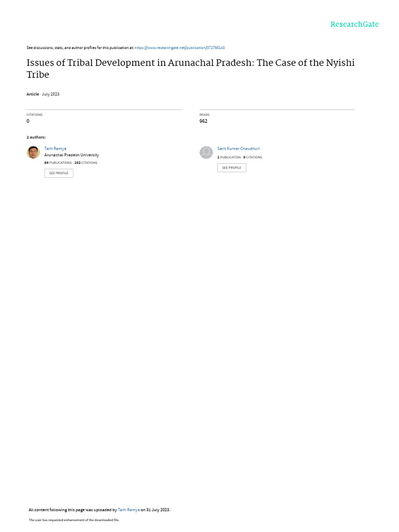This screenshot has height=532, width=399.
Task: Click the Arunachal Pradesh University affiliation
Action: (72, 155)
